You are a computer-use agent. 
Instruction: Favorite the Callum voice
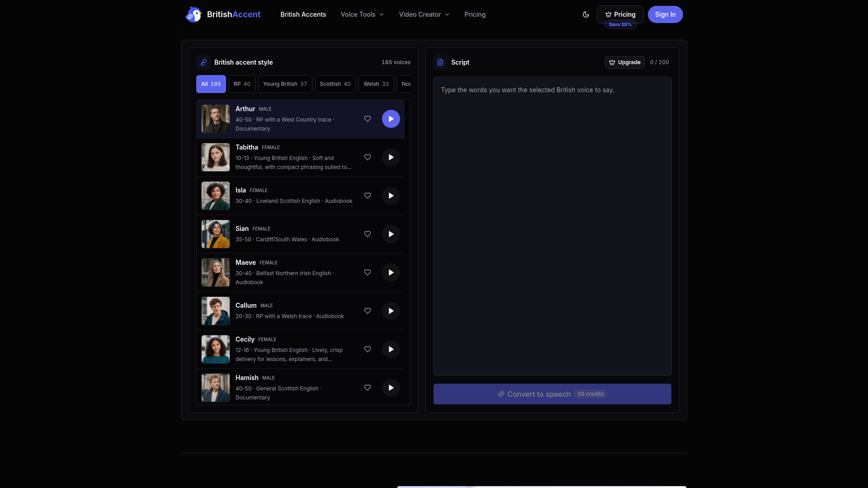(x=368, y=311)
